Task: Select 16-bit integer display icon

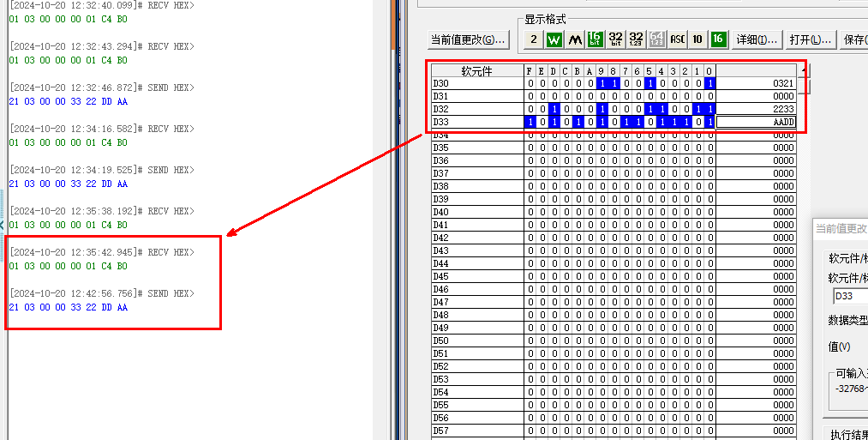Action: click(596, 39)
